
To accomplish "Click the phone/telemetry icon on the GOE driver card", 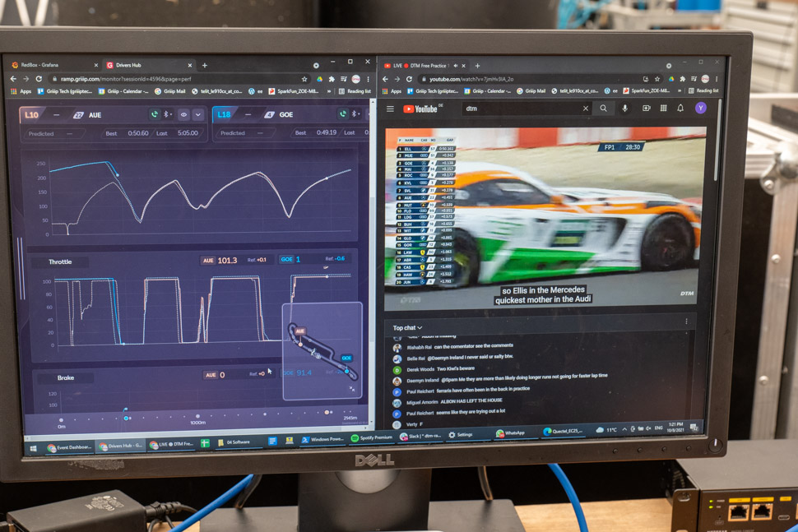I will point(343,114).
